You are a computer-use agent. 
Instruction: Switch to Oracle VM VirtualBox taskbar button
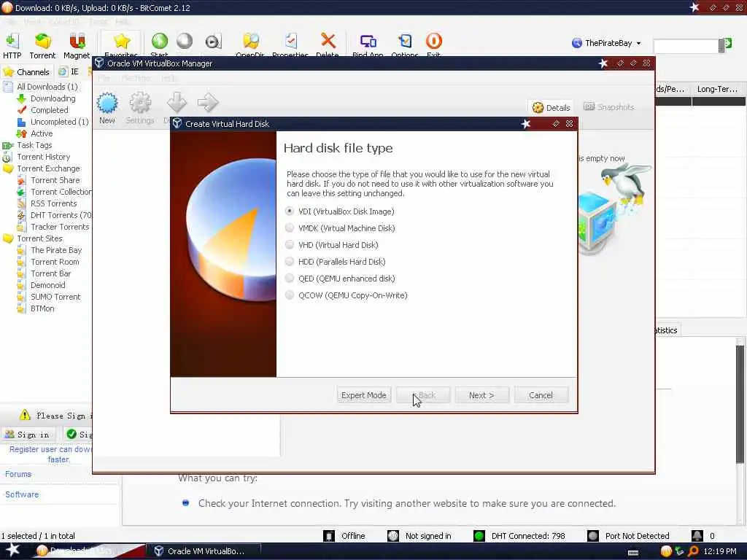coord(203,551)
